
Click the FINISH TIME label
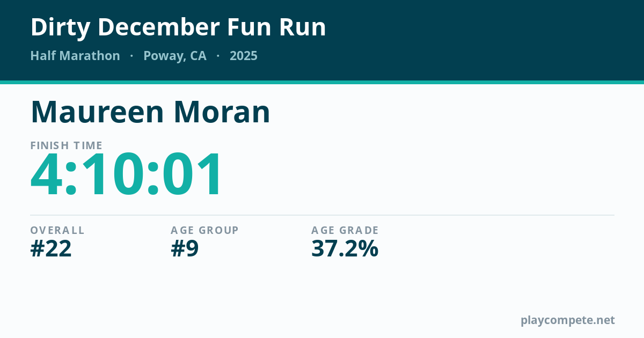point(67,145)
